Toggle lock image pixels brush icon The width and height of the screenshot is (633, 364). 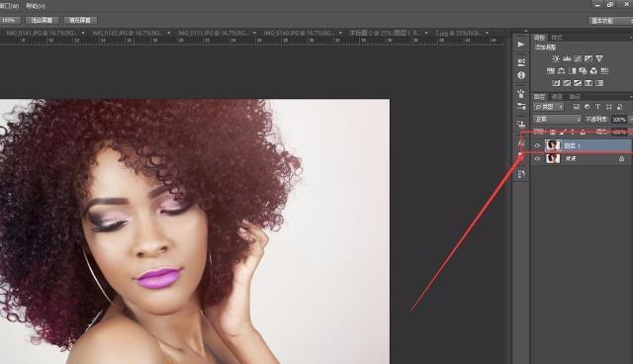(x=563, y=132)
